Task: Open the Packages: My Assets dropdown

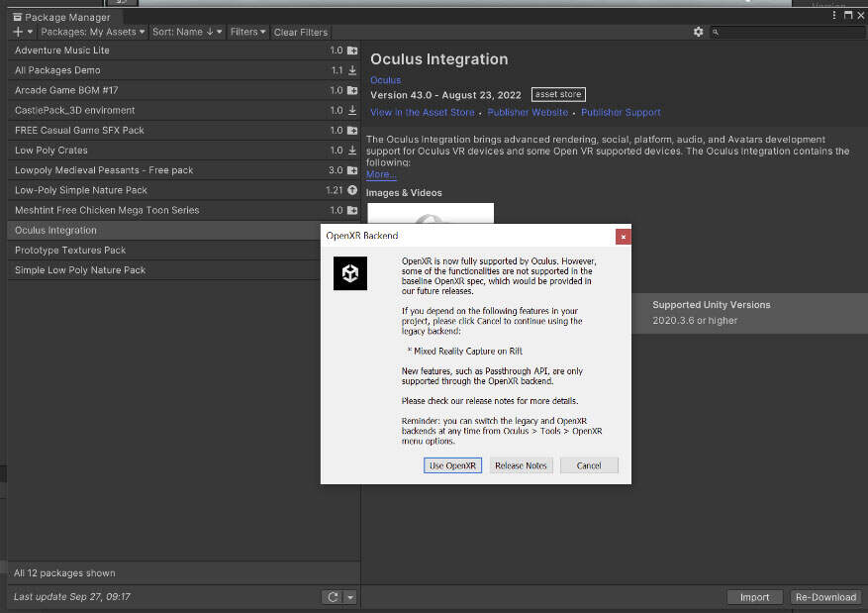Action: click(93, 32)
